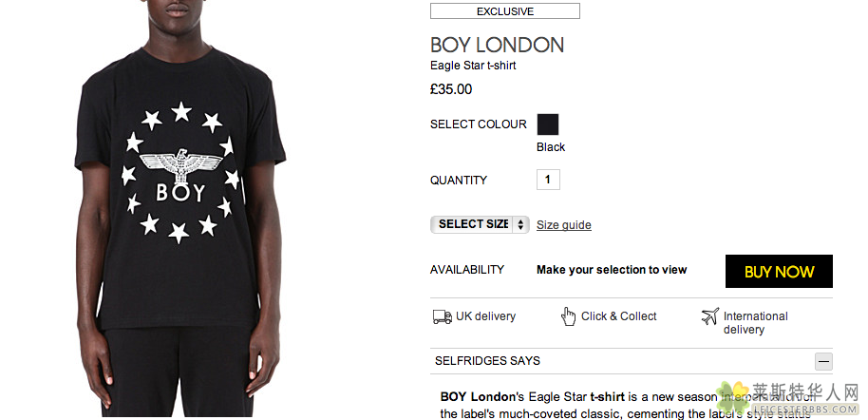Open the SELECT SIZE dropdown

pos(480,224)
